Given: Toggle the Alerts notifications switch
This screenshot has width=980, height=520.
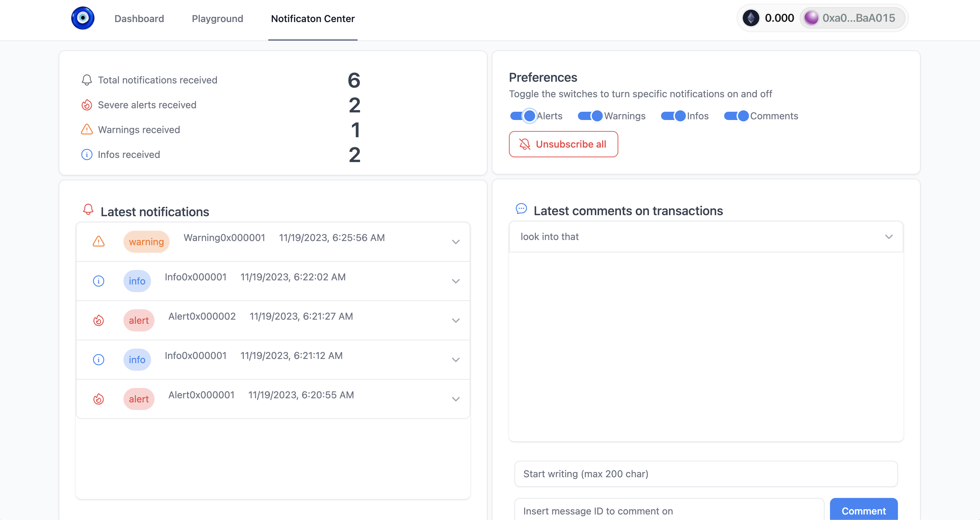Looking at the screenshot, I should coord(523,116).
